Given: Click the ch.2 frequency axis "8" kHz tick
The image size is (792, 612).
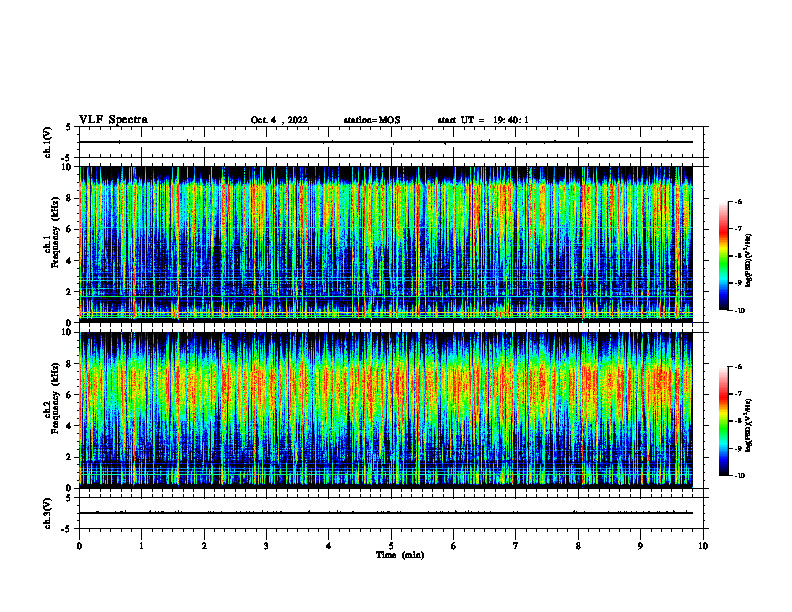Looking at the screenshot, I should (69, 364).
